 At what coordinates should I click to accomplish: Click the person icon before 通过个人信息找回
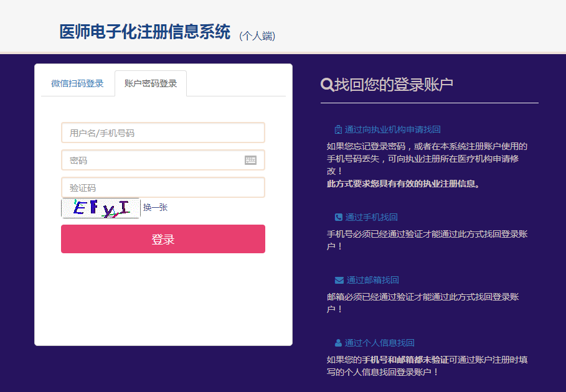338,343
